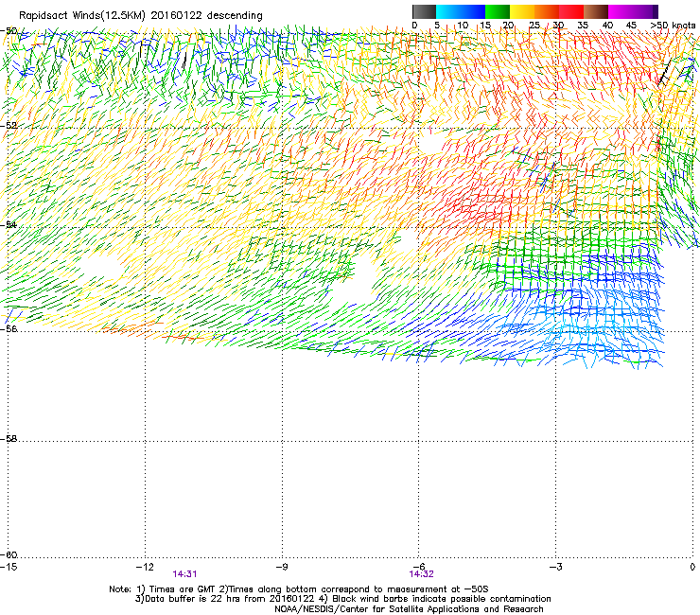Click the '-60' latitude axis label

click(9, 555)
